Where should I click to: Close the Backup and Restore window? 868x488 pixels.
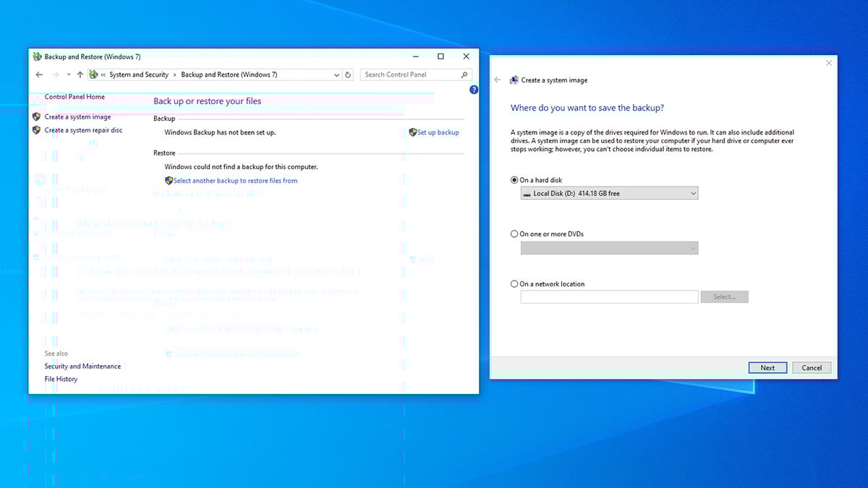click(466, 56)
